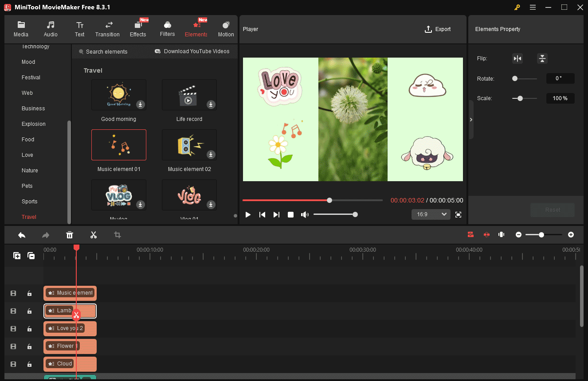Open the hamburger main menu
This screenshot has width=588, height=381.
tap(533, 8)
